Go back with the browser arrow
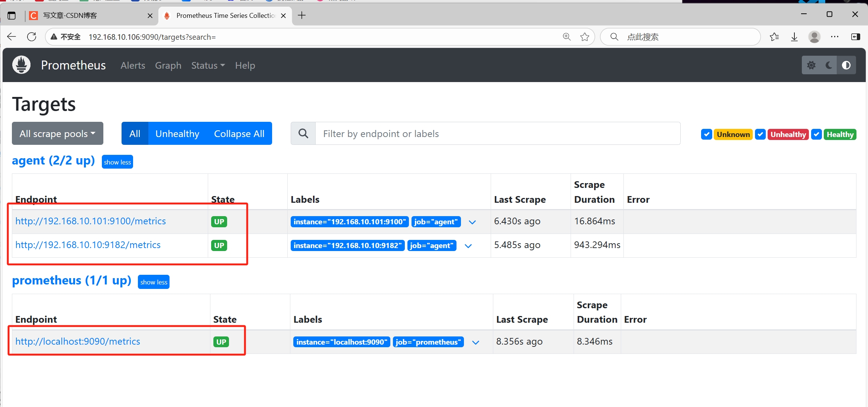868x407 pixels. [12, 37]
